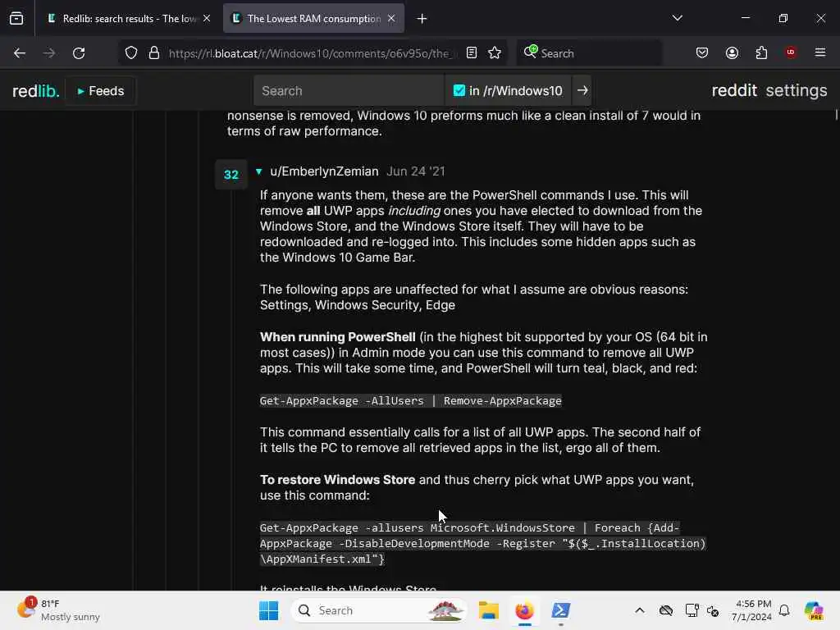
Task: Switch to Redlib search results tab
Action: [x=127, y=19]
